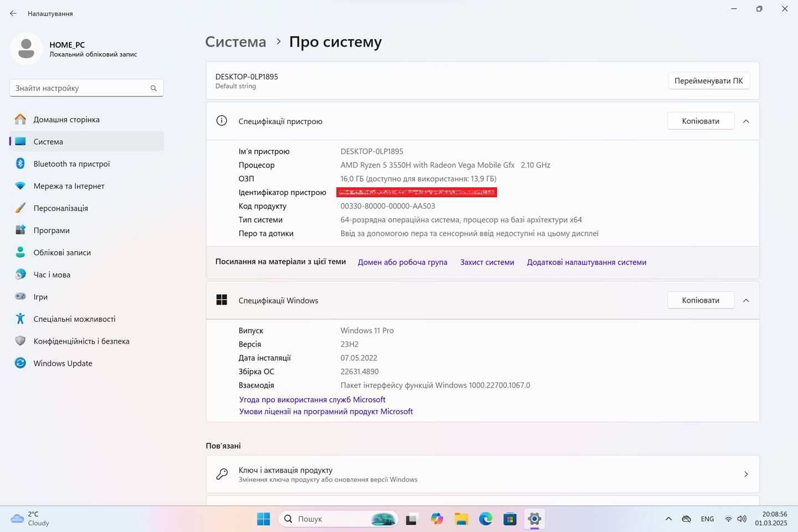Image resolution: width=798 pixels, height=532 pixels.
Task: Click the Система breadcrumb
Action: coord(236,42)
